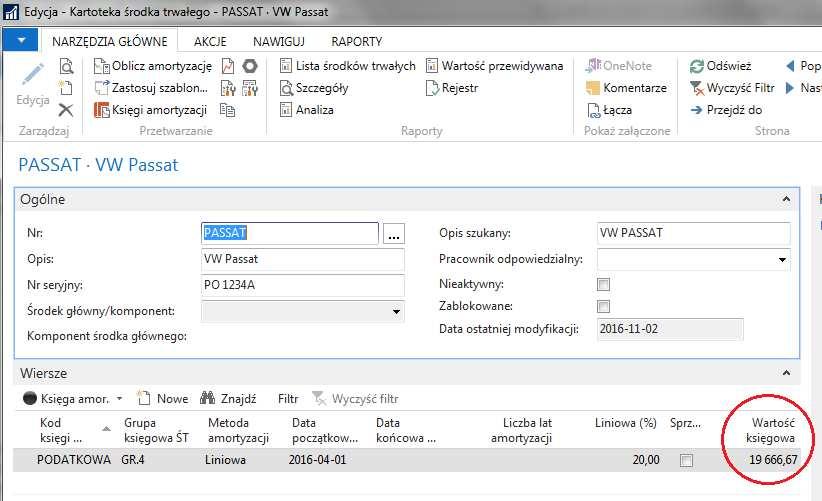This screenshot has width=822, height=501.
Task: Open the AKCJE ribbon tab
Action: pos(210,41)
